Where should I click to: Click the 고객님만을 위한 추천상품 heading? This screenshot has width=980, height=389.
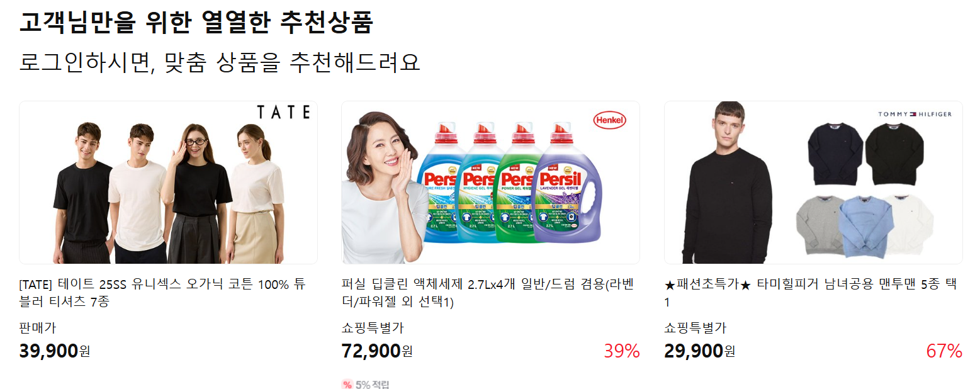[x=196, y=21]
